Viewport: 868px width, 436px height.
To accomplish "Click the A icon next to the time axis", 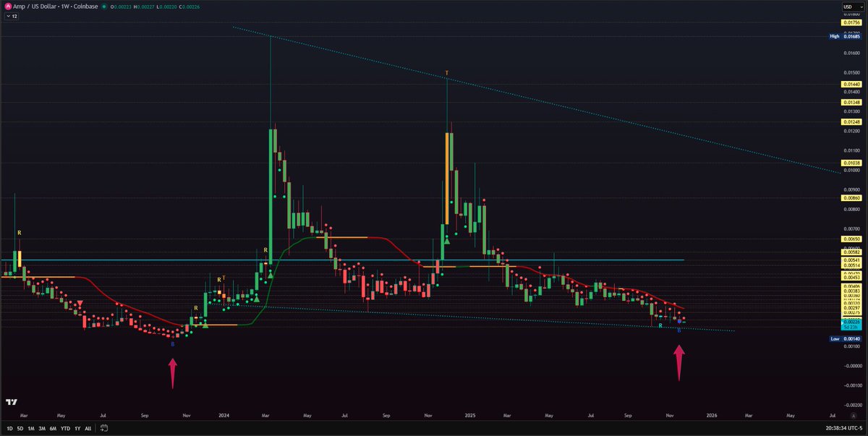I will [x=853, y=416].
